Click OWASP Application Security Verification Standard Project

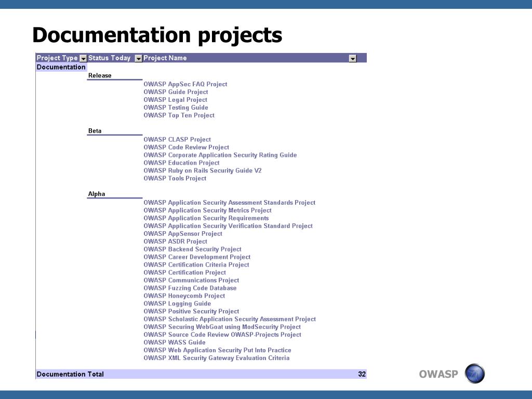point(228,226)
